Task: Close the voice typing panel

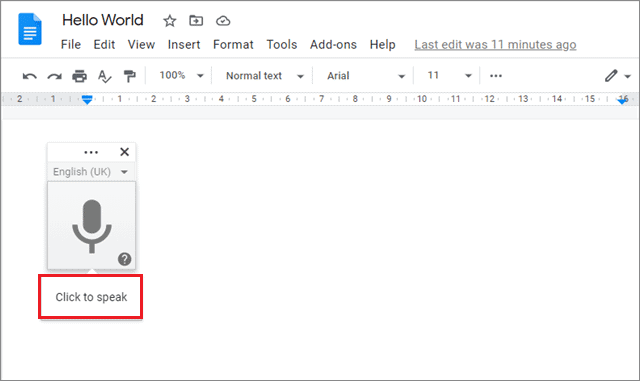Action: 124,152
